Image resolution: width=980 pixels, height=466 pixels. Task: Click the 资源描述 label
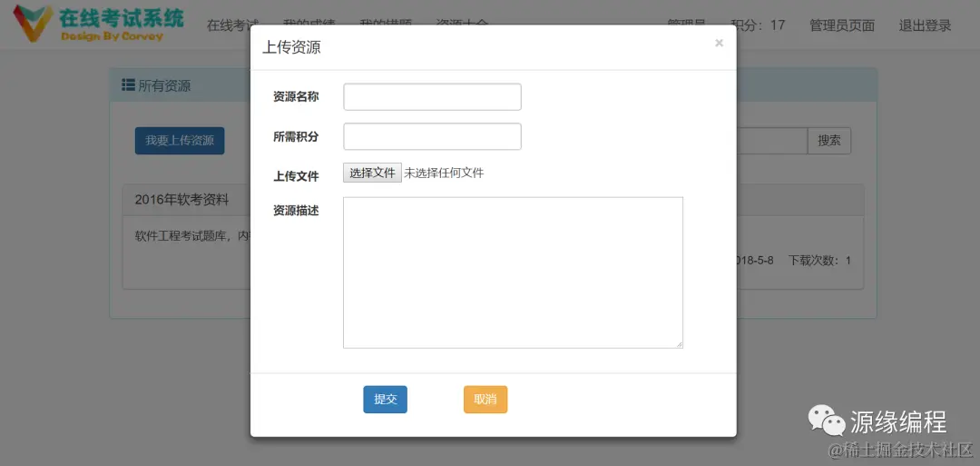tap(296, 211)
